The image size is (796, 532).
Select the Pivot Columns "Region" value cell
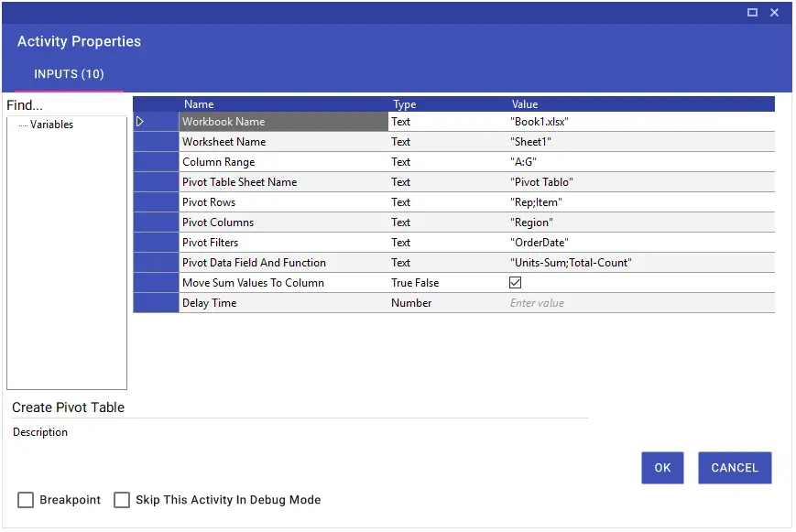tap(640, 223)
